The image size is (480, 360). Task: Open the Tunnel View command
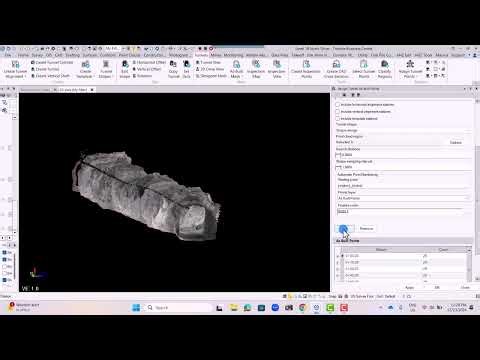pos(208,62)
